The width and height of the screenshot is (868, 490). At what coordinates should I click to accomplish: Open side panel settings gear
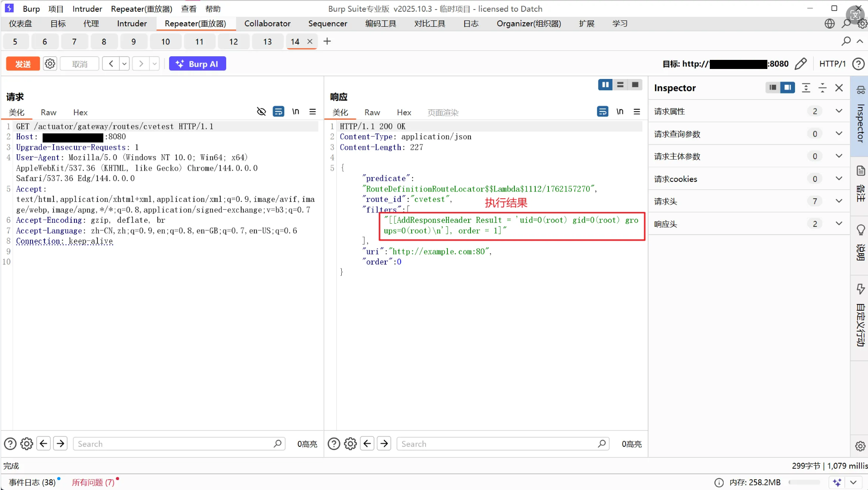[x=860, y=446]
